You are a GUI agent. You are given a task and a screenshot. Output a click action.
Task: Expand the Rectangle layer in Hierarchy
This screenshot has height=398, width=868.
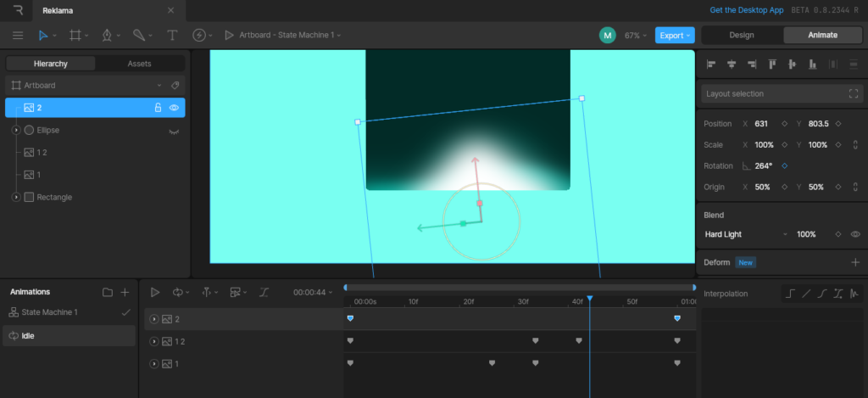coord(16,198)
